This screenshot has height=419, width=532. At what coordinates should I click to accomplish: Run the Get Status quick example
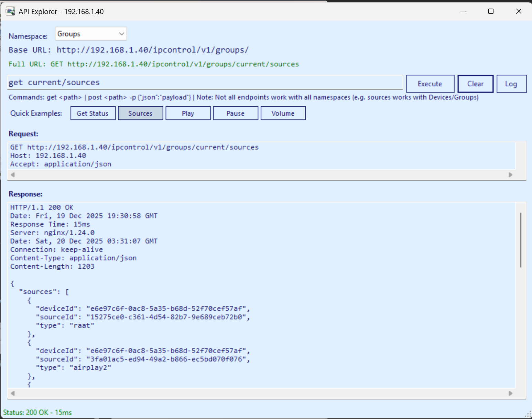tap(93, 113)
